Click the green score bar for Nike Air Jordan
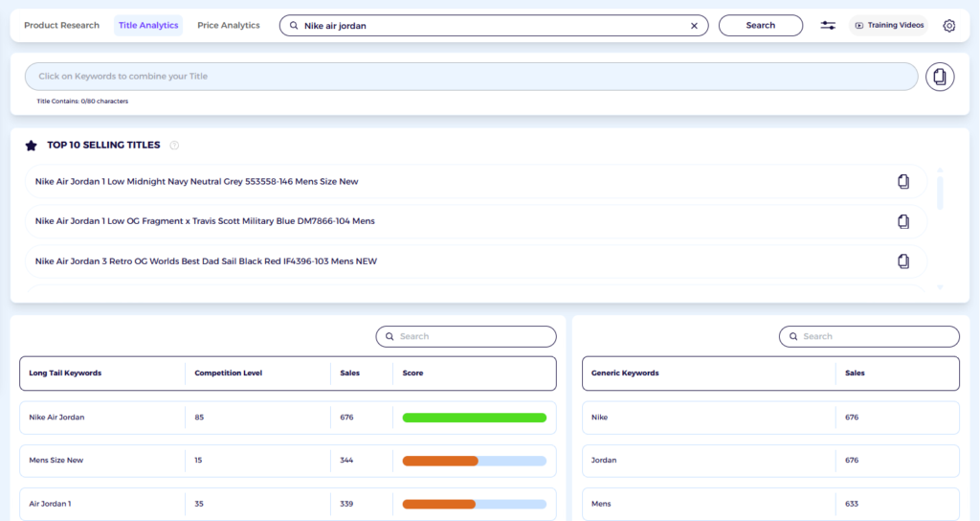The image size is (980, 521). click(x=475, y=418)
